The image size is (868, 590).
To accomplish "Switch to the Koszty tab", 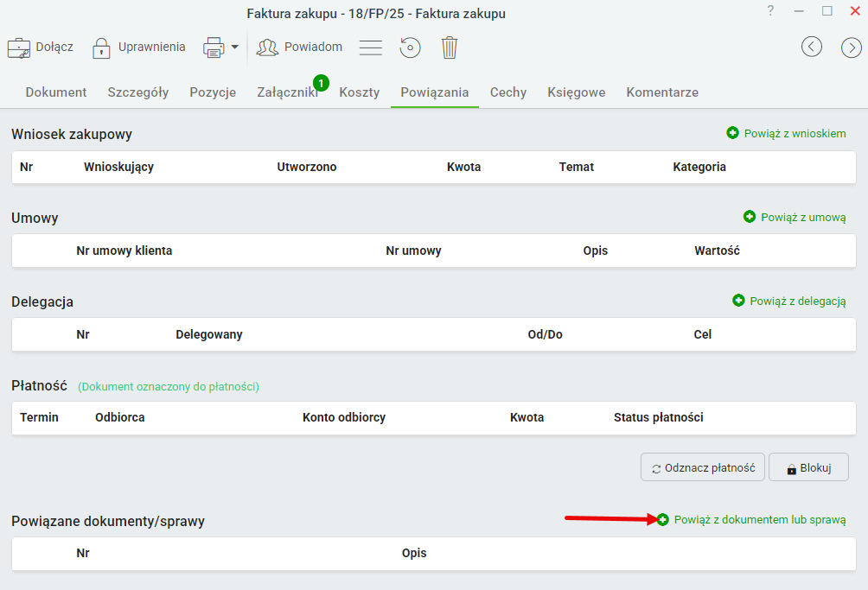I will pyautogui.click(x=360, y=92).
